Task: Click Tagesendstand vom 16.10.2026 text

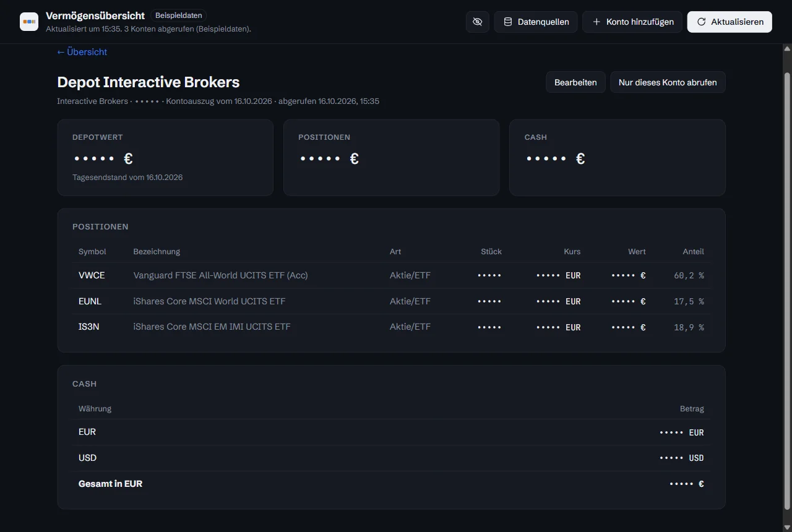Action: (127, 178)
